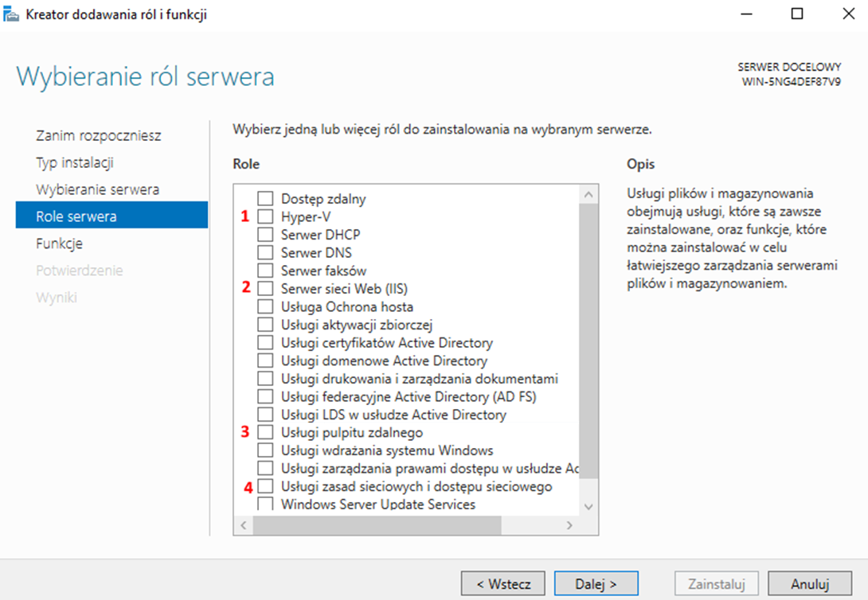Check the Serwer DHCP role
868x600 pixels.
point(265,235)
